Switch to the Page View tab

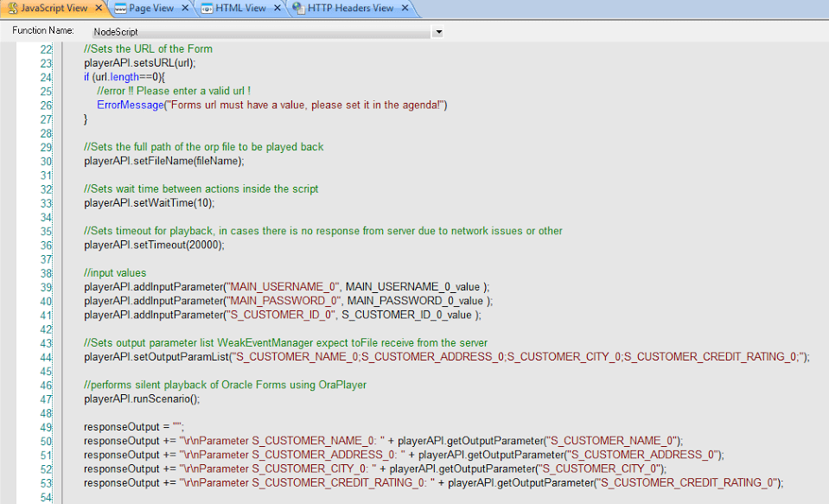(x=151, y=9)
